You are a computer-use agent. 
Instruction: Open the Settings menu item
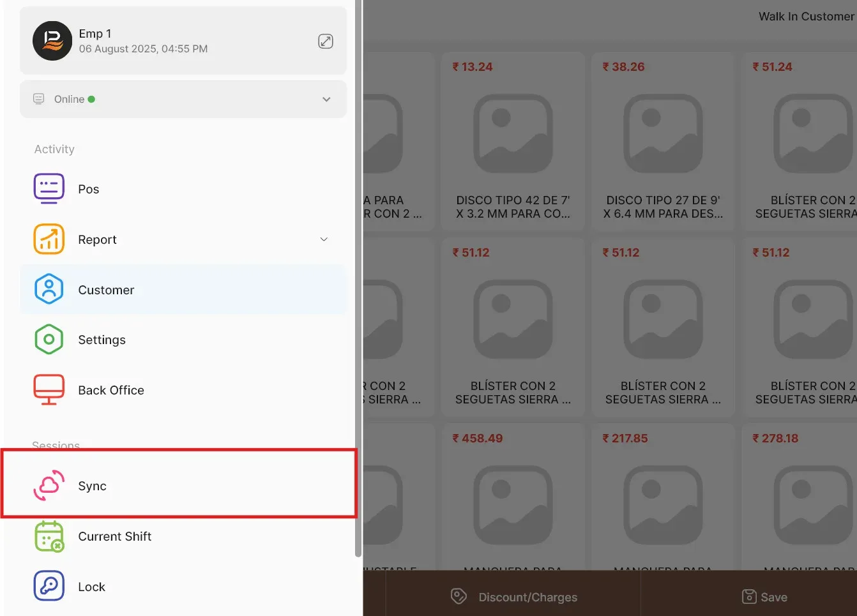pyautogui.click(x=183, y=340)
